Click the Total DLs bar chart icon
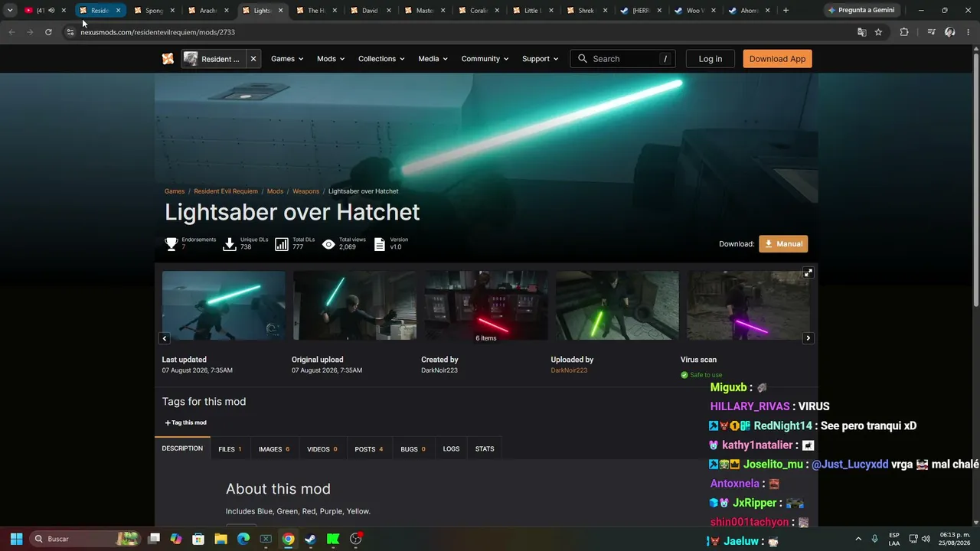Viewport: 980px width, 551px height. pyautogui.click(x=282, y=244)
